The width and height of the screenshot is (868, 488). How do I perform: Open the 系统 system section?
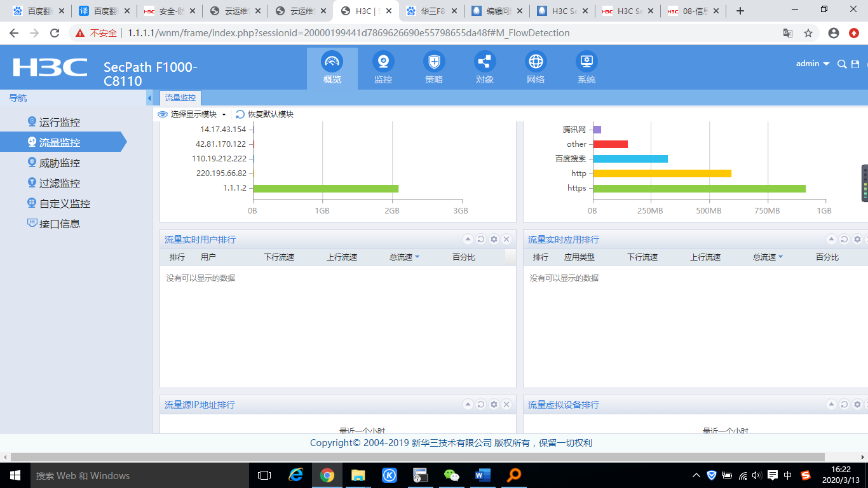tap(587, 68)
